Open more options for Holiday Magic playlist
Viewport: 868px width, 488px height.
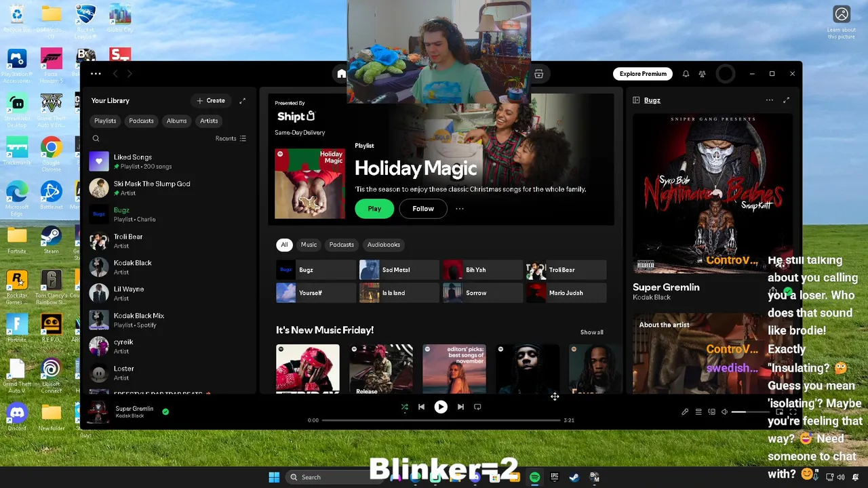tap(460, 209)
